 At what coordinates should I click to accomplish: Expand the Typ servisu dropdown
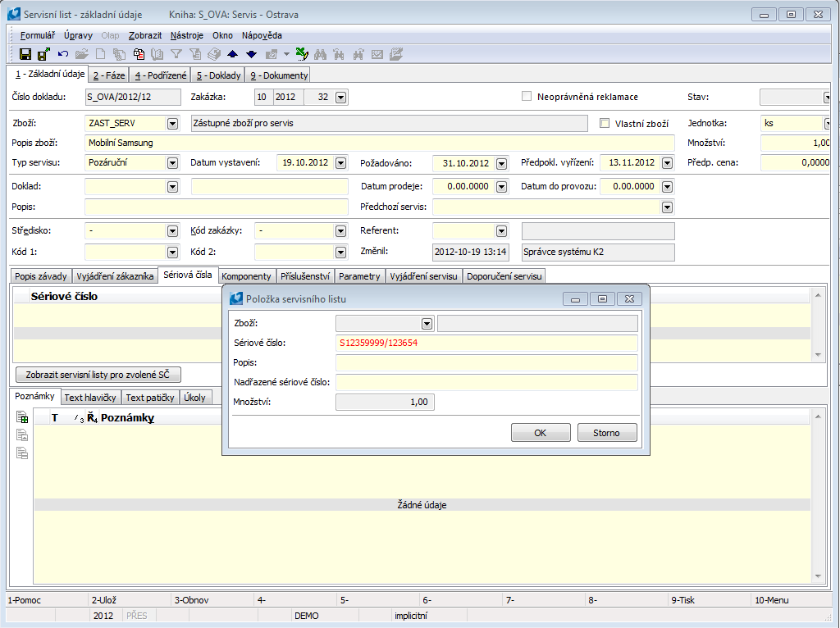[x=172, y=162]
